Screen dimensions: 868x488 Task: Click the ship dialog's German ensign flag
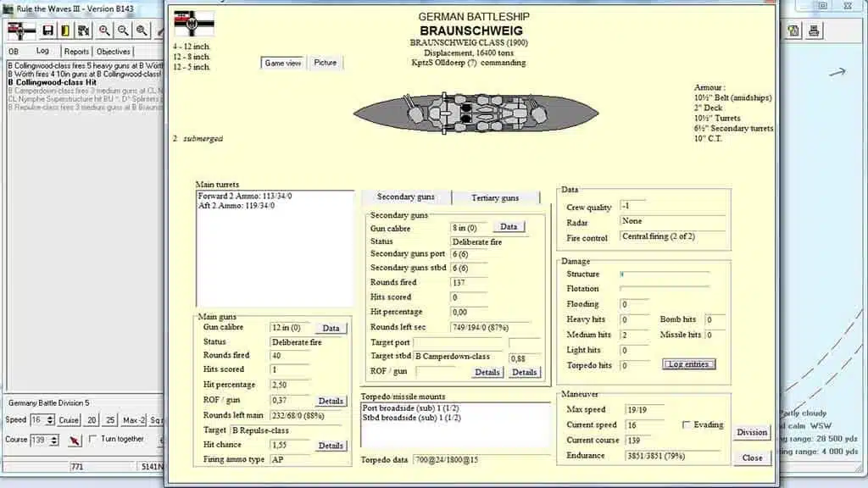coord(194,24)
